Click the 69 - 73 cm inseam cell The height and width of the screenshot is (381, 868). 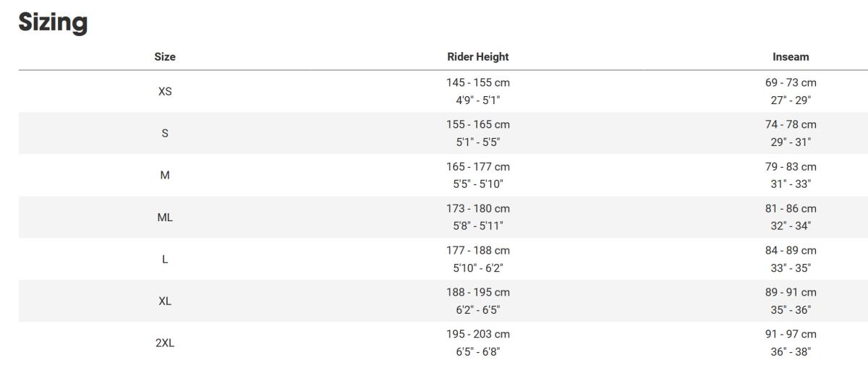[791, 83]
